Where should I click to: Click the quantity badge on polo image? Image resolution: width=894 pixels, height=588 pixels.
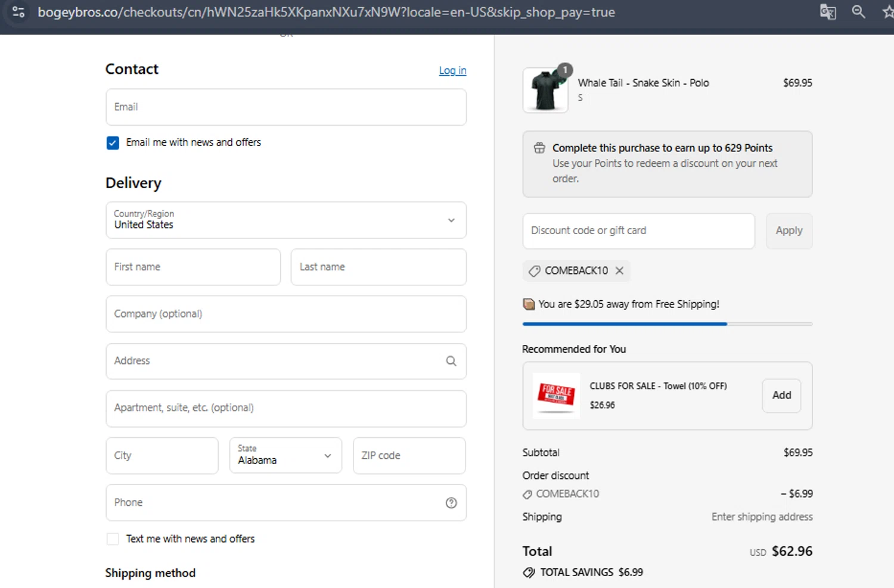(x=564, y=70)
